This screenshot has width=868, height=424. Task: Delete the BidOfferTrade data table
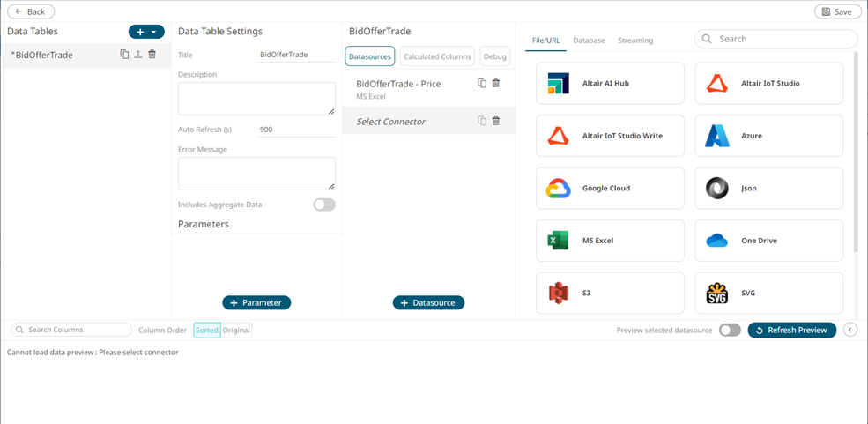152,55
